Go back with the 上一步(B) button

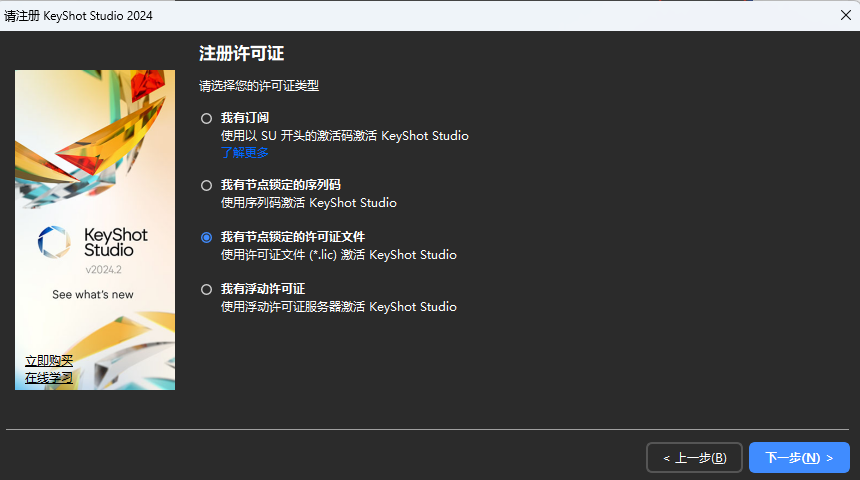(x=694, y=458)
